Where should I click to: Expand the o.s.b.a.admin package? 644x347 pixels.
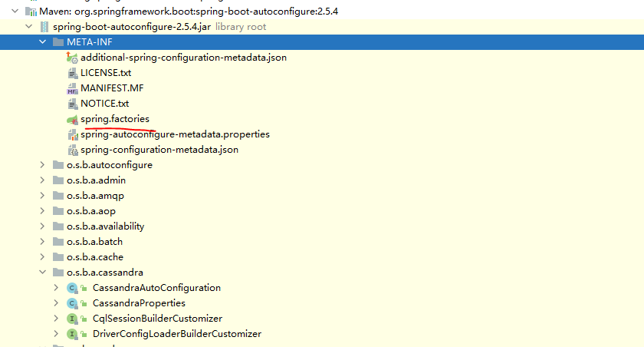click(42, 180)
